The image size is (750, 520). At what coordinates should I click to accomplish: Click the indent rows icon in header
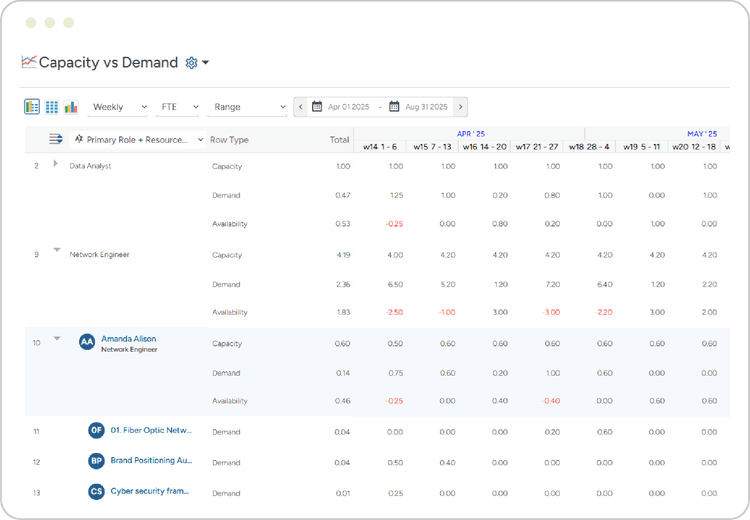[56, 140]
